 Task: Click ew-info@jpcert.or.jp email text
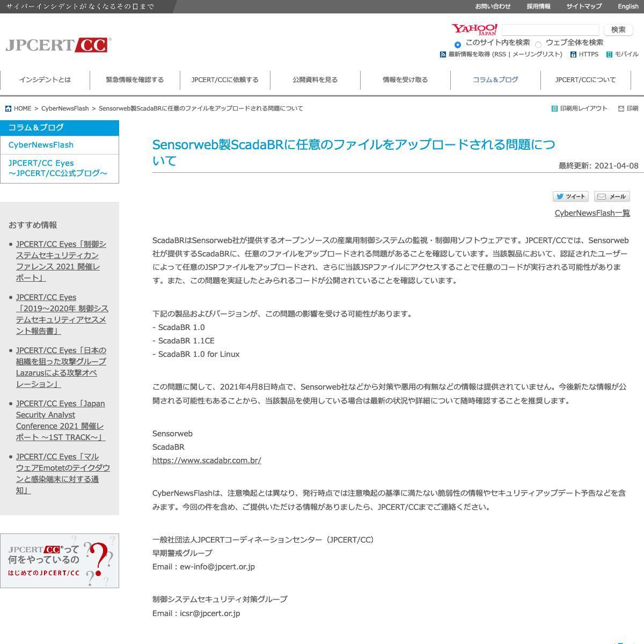click(x=217, y=567)
